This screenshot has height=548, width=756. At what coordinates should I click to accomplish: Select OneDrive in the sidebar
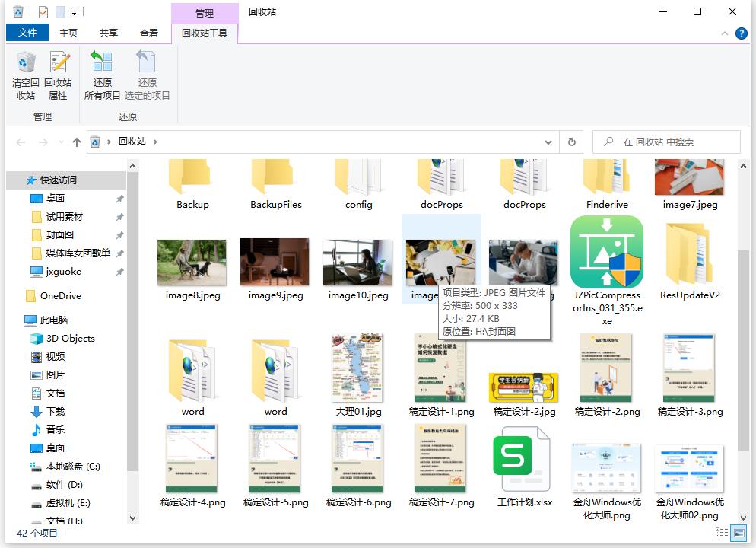click(60, 296)
